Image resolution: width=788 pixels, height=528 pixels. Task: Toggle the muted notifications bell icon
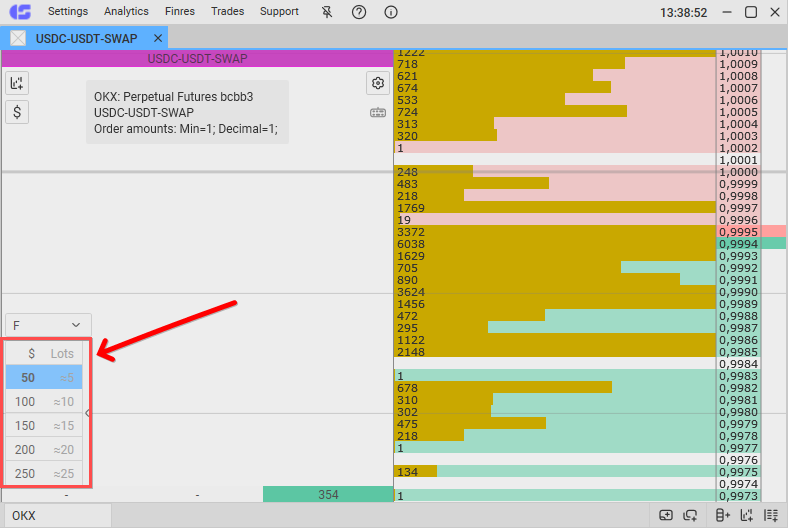(328, 12)
